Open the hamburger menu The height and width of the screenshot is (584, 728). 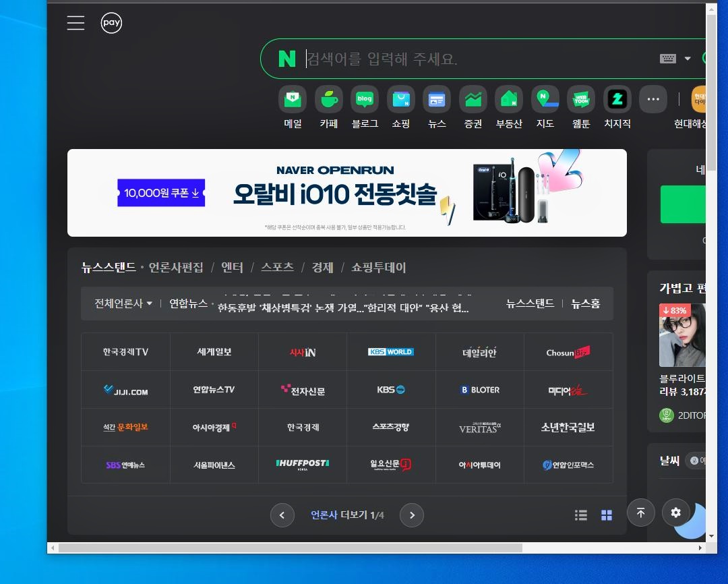pyautogui.click(x=75, y=23)
